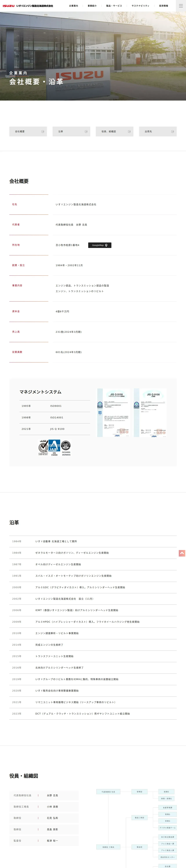Click the 総務G org chart box

pyautogui.click(x=166, y=791)
